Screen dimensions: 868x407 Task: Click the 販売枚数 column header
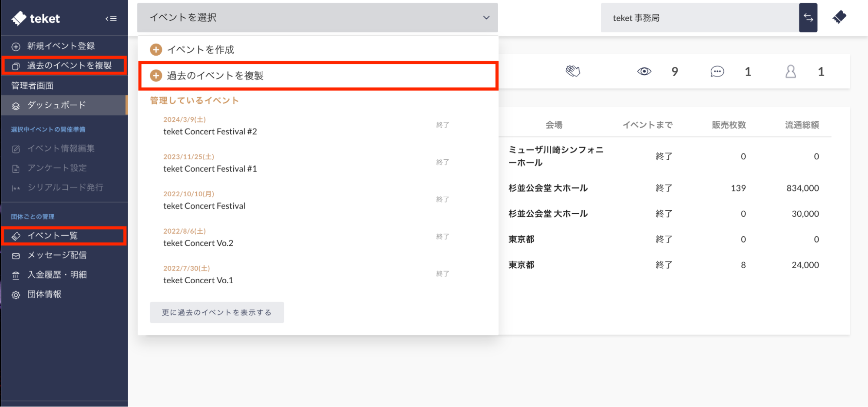pyautogui.click(x=729, y=125)
